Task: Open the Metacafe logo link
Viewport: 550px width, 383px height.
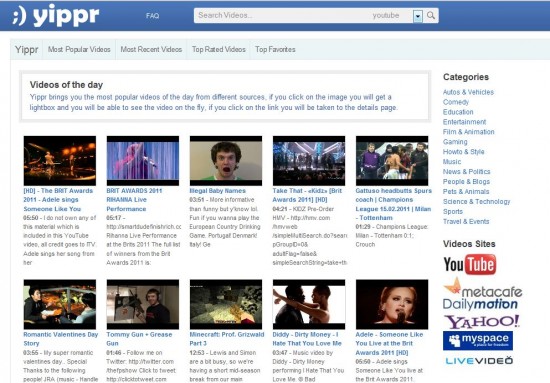Action: pyautogui.click(x=483, y=287)
